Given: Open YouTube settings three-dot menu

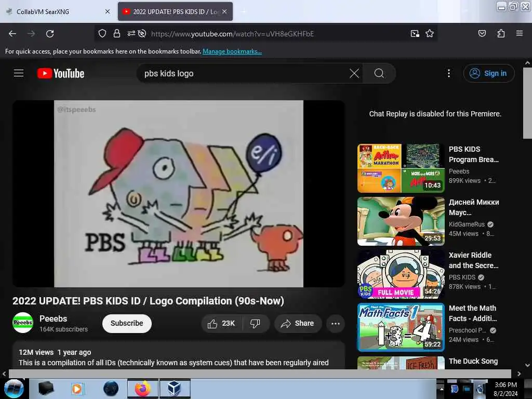Looking at the screenshot, I should point(448,73).
